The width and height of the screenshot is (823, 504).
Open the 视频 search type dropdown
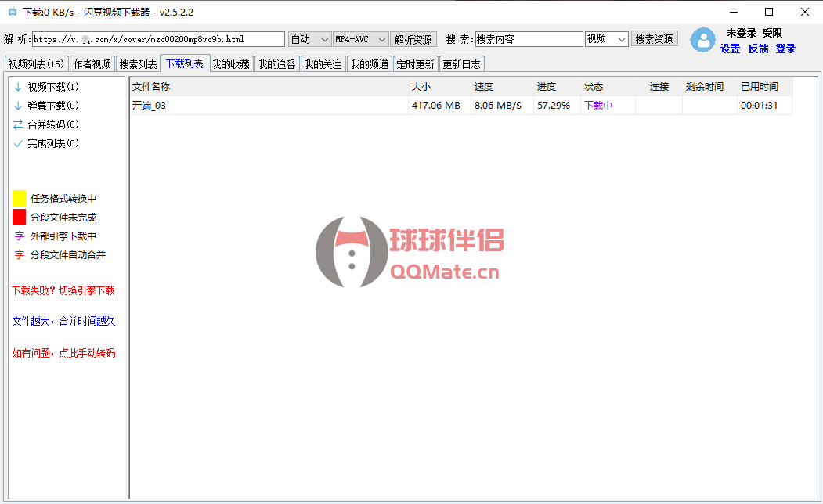(607, 39)
